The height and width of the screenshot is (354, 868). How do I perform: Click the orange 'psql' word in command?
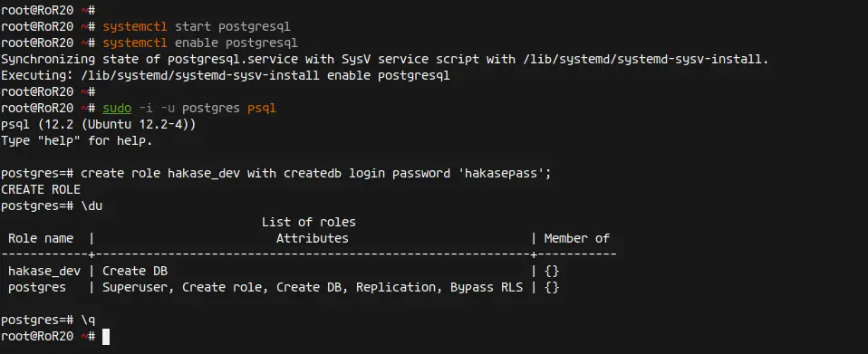[x=262, y=109]
